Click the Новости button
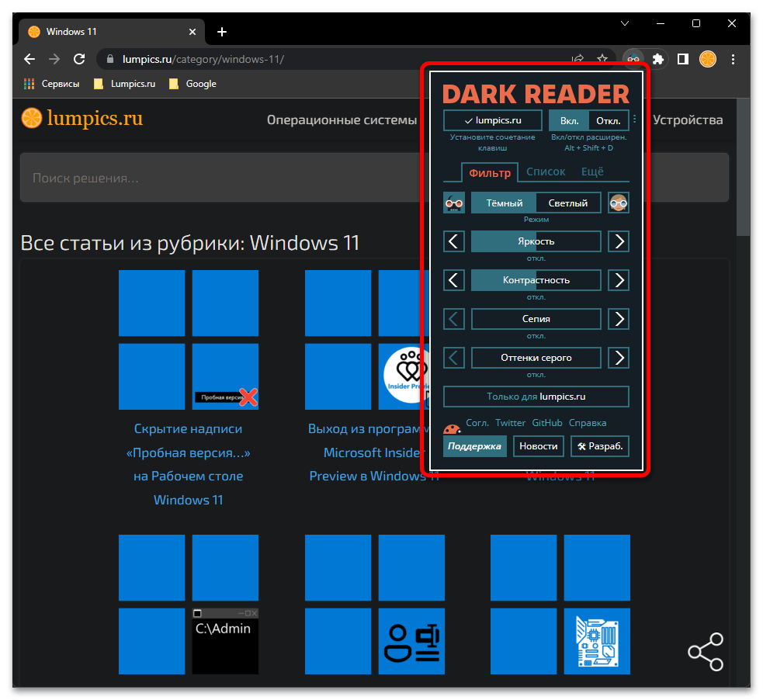763x700 pixels. pyautogui.click(x=538, y=446)
